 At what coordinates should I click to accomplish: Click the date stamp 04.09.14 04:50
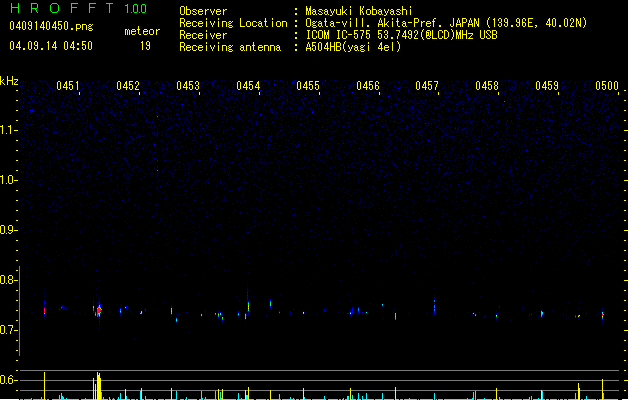point(51,46)
